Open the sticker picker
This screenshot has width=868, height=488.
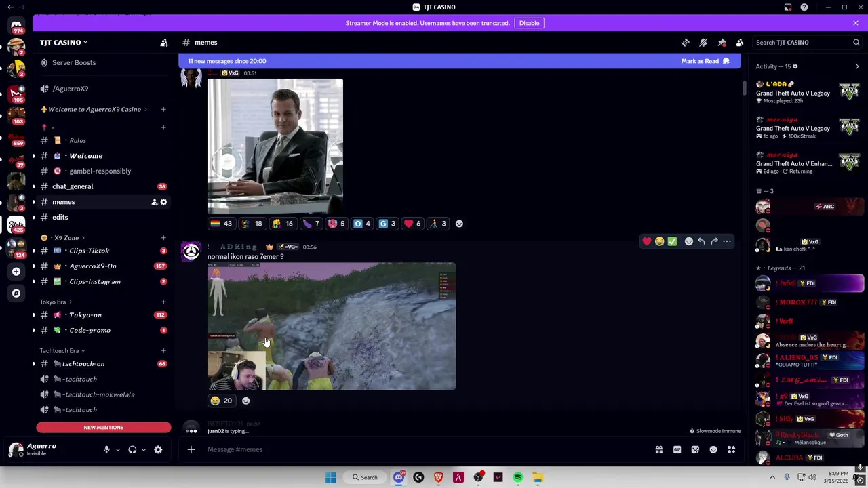695,449
